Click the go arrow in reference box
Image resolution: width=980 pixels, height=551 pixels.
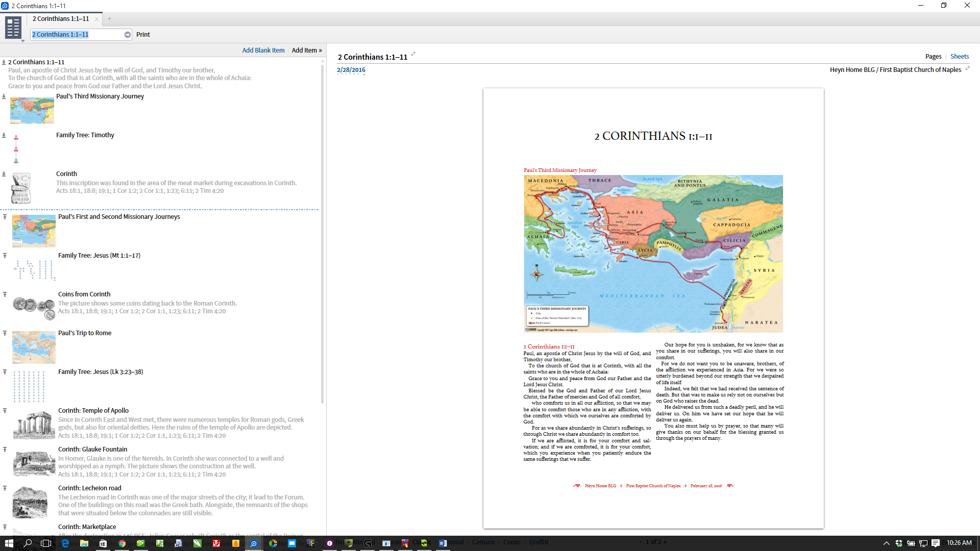(x=127, y=35)
